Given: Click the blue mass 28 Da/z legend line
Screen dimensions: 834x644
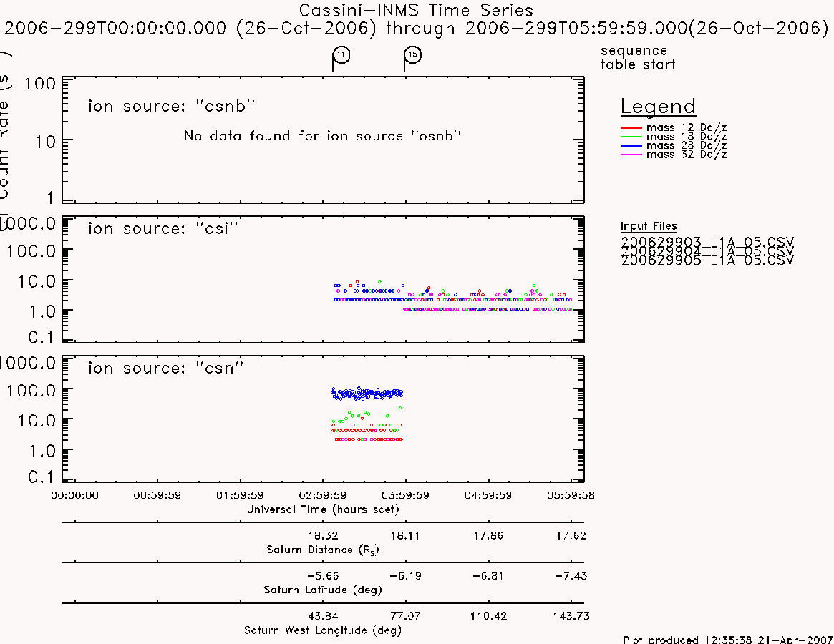Looking at the screenshot, I should pos(631,146).
